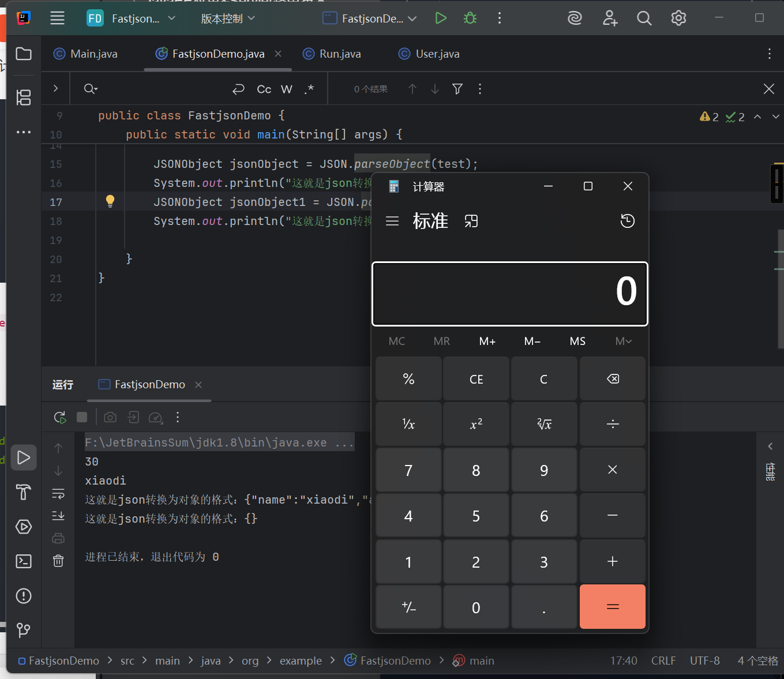784x679 pixels.
Task: Click UTF-8 encoding in status bar
Action: coord(705,661)
